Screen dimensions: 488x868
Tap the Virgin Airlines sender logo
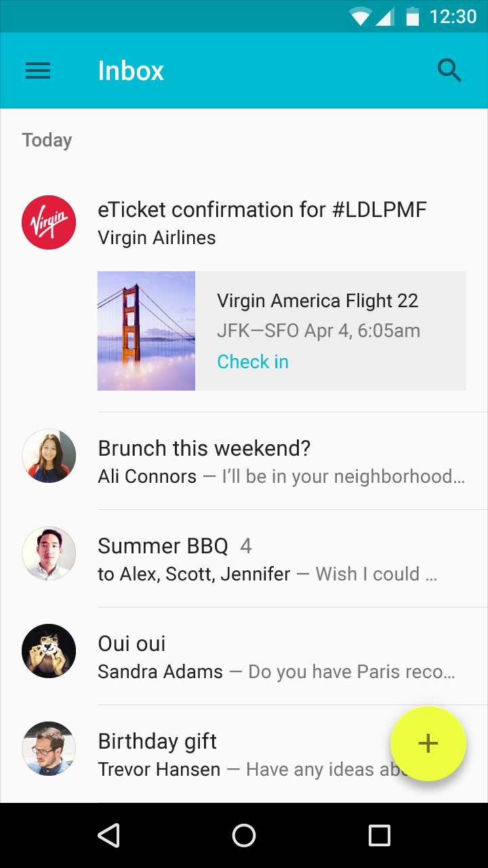point(49,222)
